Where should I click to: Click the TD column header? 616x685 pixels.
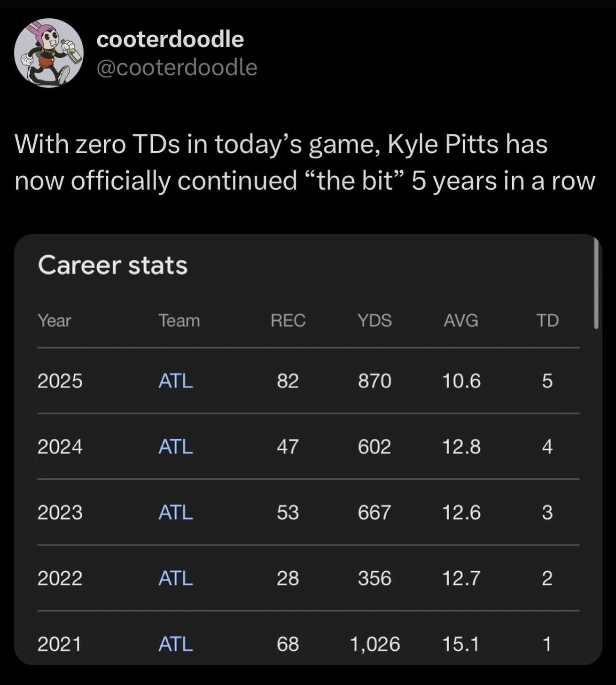click(547, 320)
